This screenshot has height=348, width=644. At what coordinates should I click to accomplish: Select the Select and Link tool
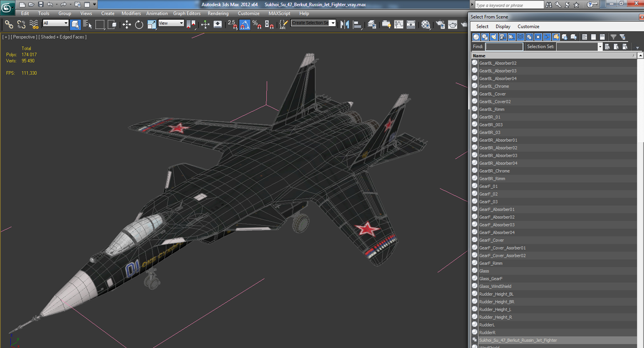(x=9, y=24)
